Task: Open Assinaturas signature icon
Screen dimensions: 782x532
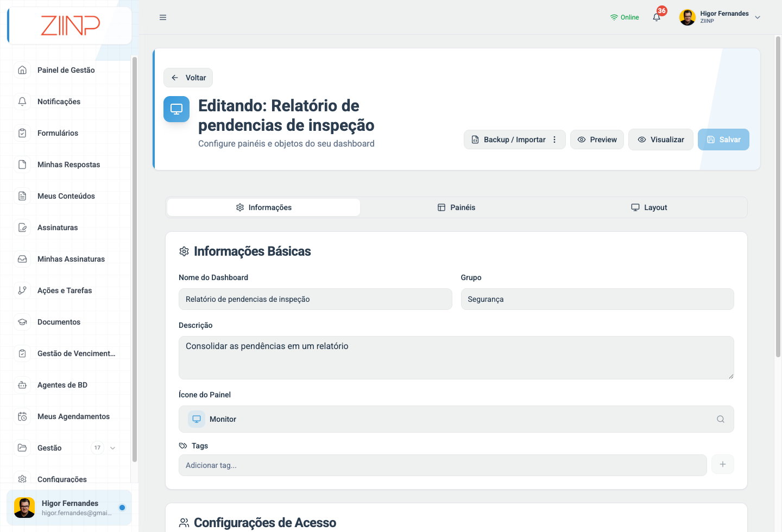Action: 22,227
